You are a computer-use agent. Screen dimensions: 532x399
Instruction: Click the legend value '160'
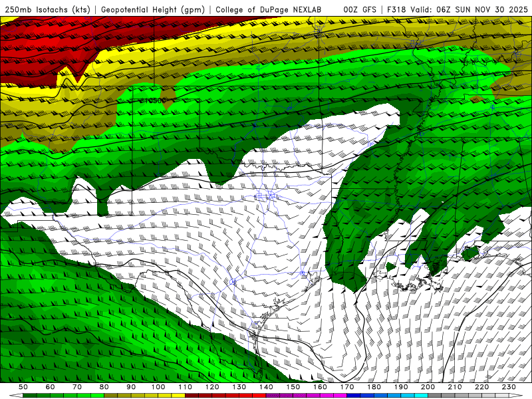[x=320, y=387]
